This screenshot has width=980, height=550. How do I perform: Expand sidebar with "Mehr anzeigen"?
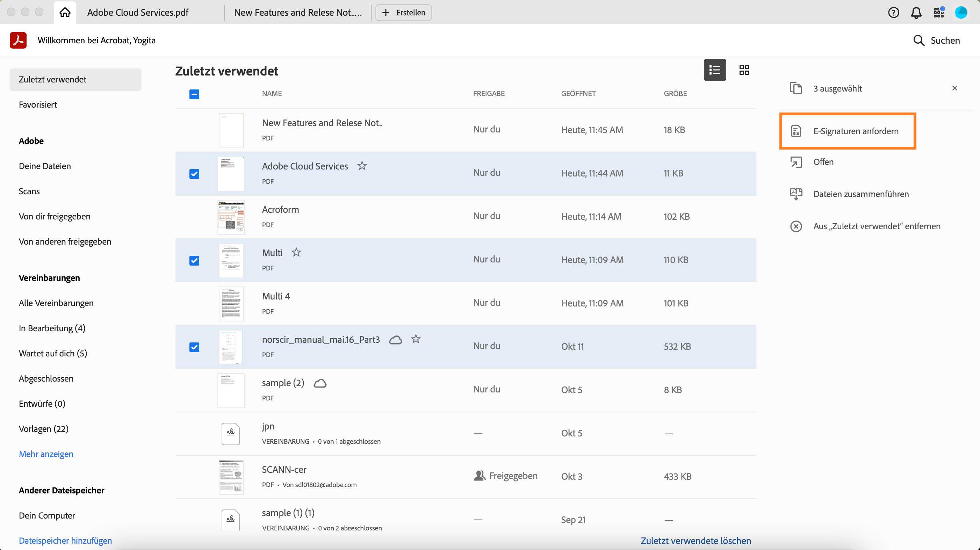tap(46, 454)
